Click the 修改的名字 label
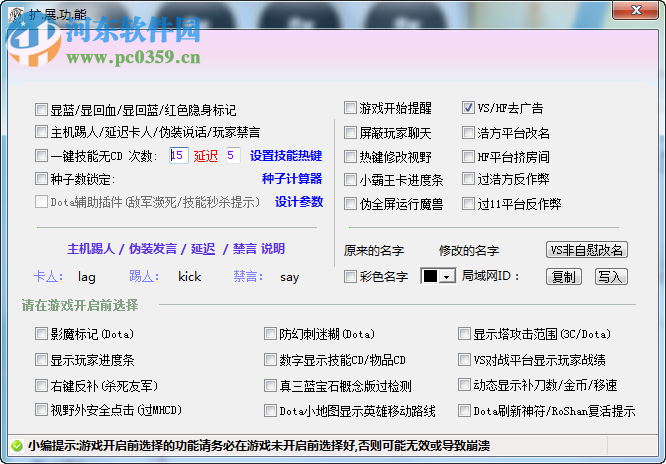Image resolution: width=666 pixels, height=464 pixels. click(469, 251)
